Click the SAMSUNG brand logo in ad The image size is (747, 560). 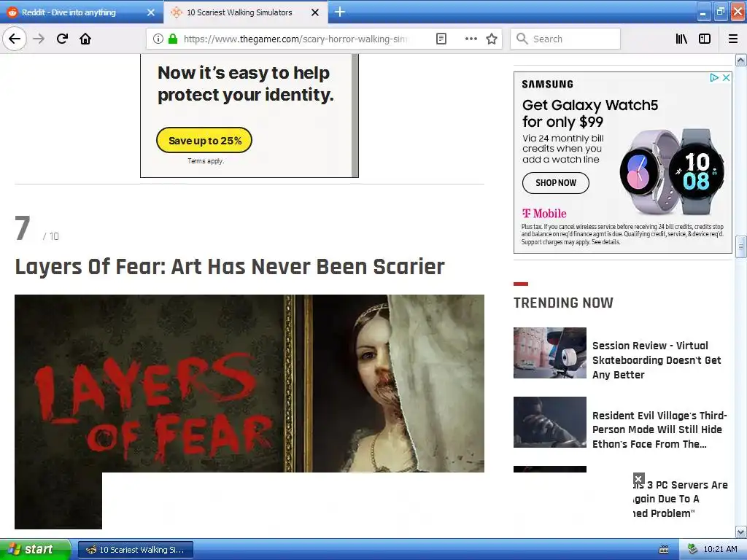(x=547, y=85)
